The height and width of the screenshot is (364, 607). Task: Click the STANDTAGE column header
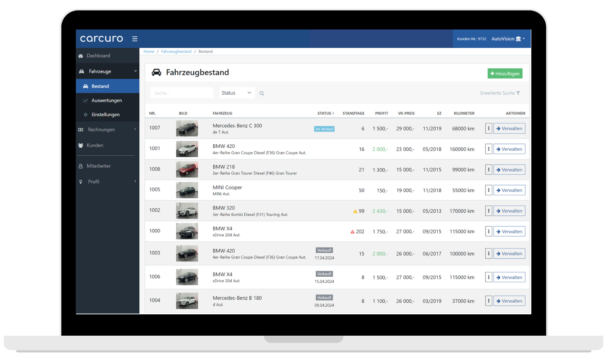(353, 113)
